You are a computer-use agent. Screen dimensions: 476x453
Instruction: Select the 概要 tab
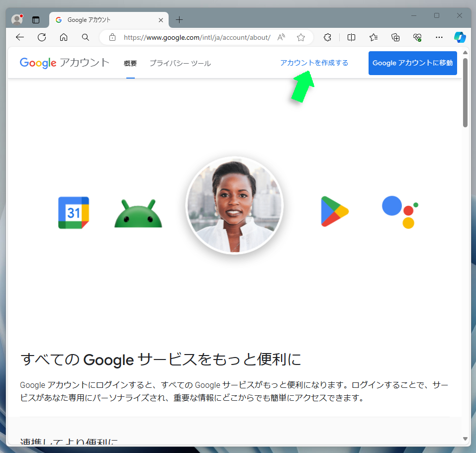[x=130, y=63]
